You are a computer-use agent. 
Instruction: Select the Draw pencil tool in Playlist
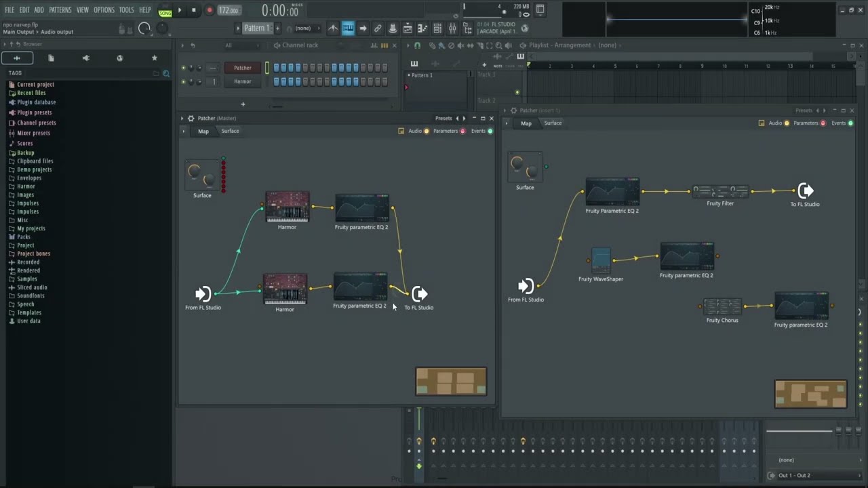(433, 45)
